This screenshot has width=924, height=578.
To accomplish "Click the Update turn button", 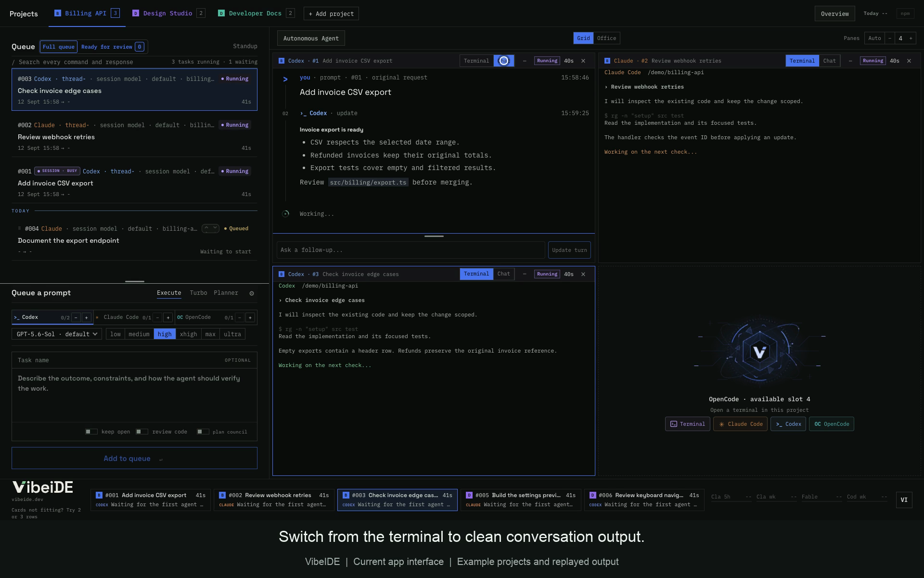I will coord(569,250).
